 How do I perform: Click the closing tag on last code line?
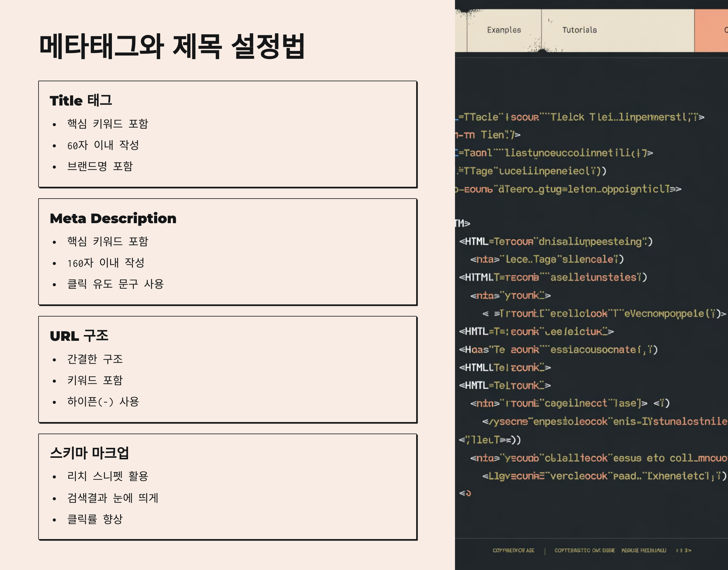[465, 493]
